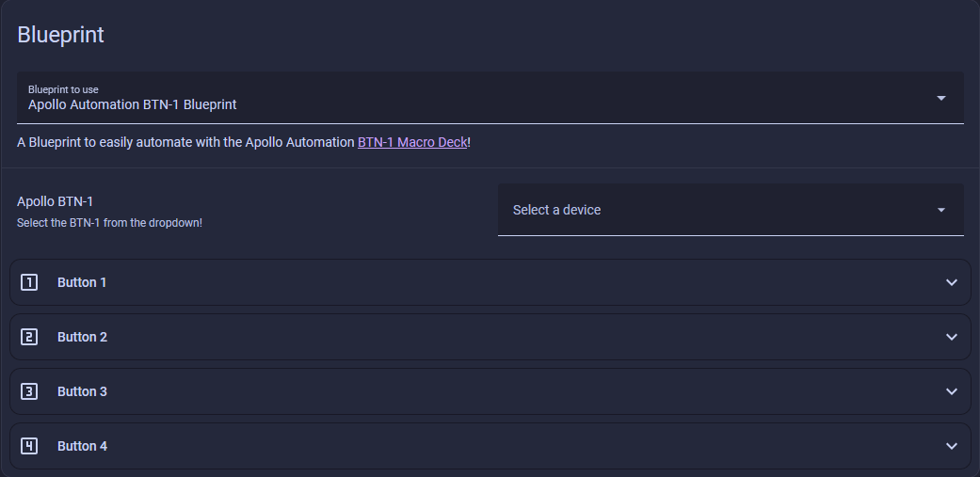Click the 'Button 2' label text
Screen dimensions: 980x477
click(x=82, y=337)
